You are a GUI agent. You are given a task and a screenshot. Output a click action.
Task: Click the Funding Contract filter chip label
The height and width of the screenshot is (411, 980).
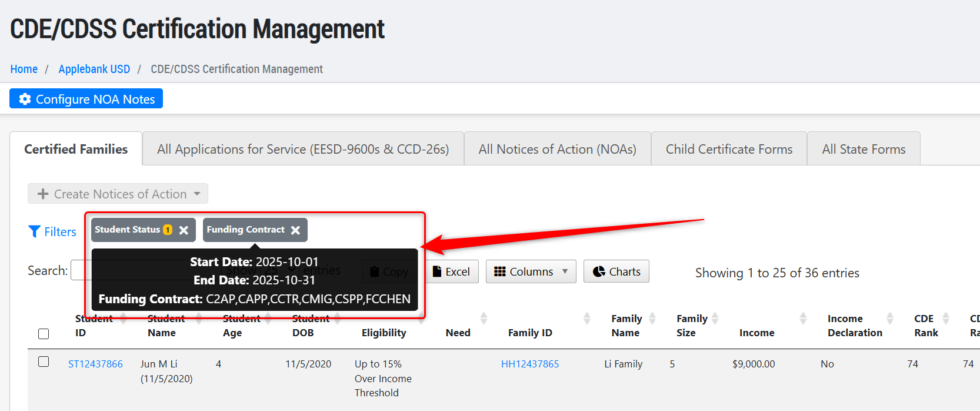pyautogui.click(x=245, y=230)
